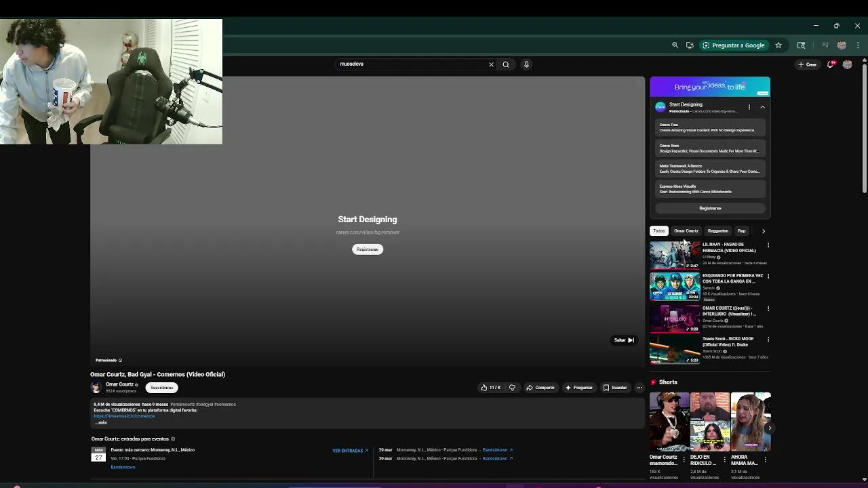
Task: Open the canva.com link in the video ad
Action: (x=368, y=232)
